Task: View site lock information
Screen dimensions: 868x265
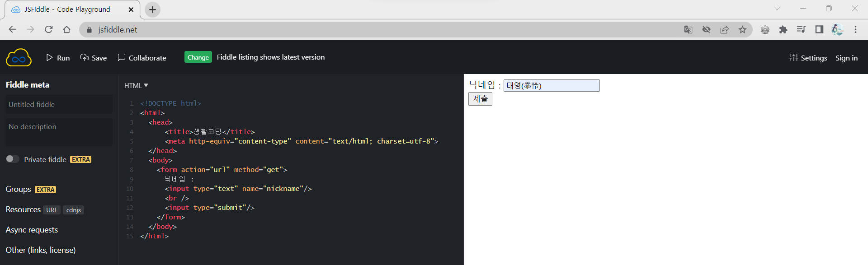Action: click(x=89, y=30)
